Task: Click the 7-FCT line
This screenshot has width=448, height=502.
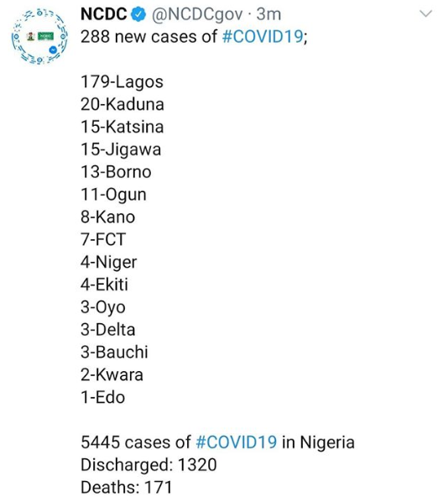Action: coord(103,239)
